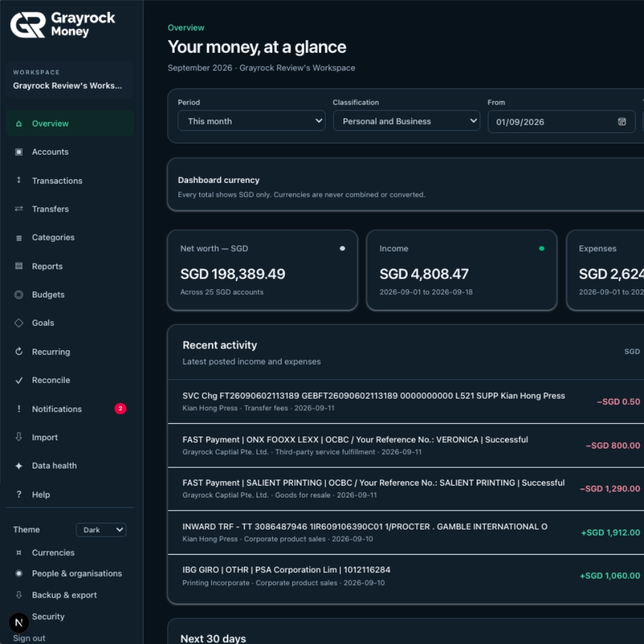The height and width of the screenshot is (644, 644).
Task: Click the −SGD 800.00 amount
Action: click(613, 445)
